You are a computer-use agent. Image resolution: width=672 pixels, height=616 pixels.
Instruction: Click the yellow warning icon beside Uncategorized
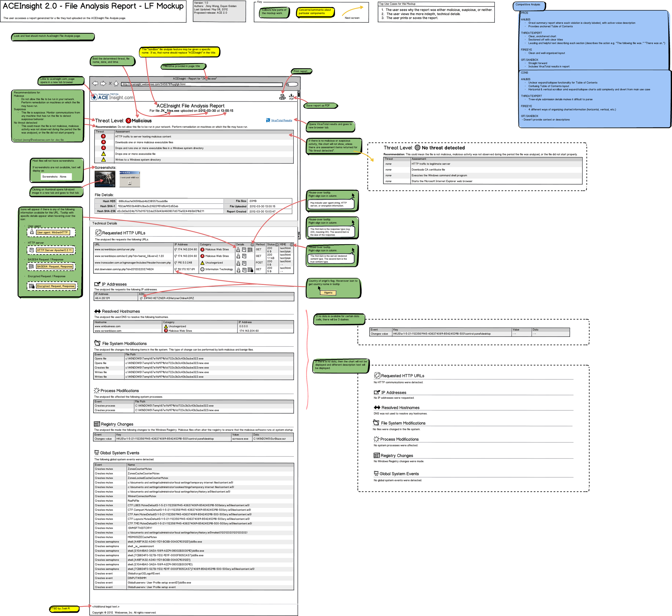[203, 262]
